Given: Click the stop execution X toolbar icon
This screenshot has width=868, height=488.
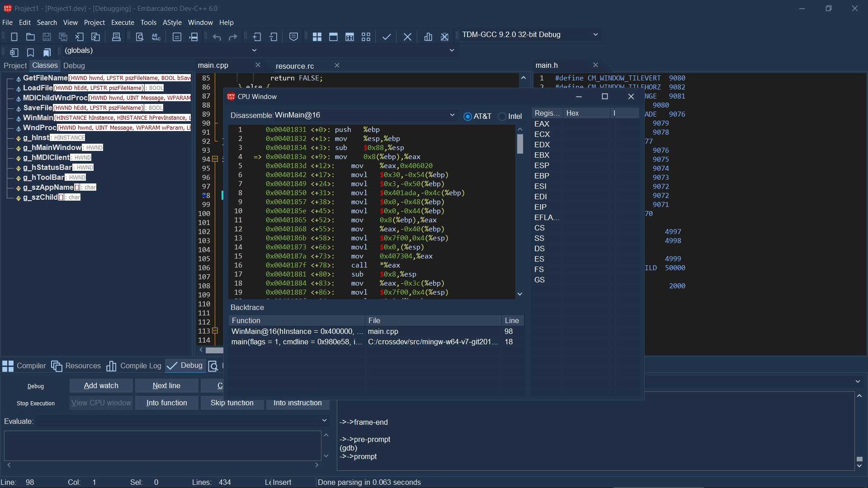Looking at the screenshot, I should (x=407, y=37).
